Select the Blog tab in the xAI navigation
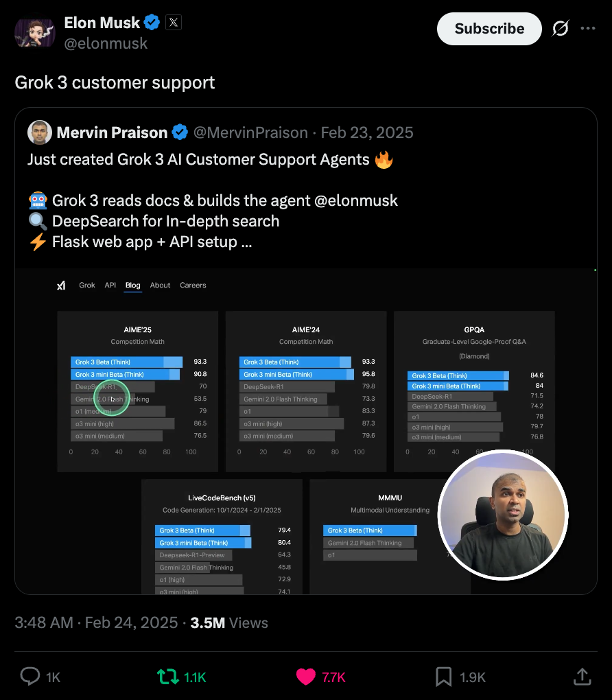The height and width of the screenshot is (700, 612). coord(132,285)
